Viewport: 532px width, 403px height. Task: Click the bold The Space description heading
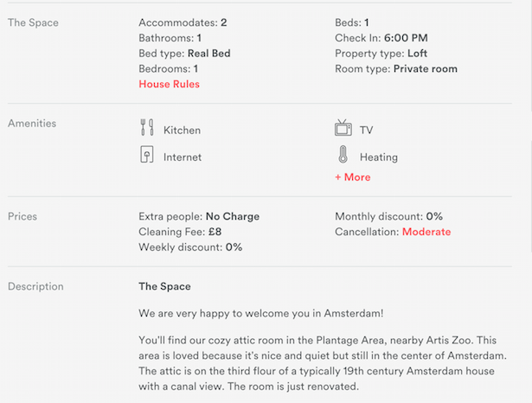point(164,286)
